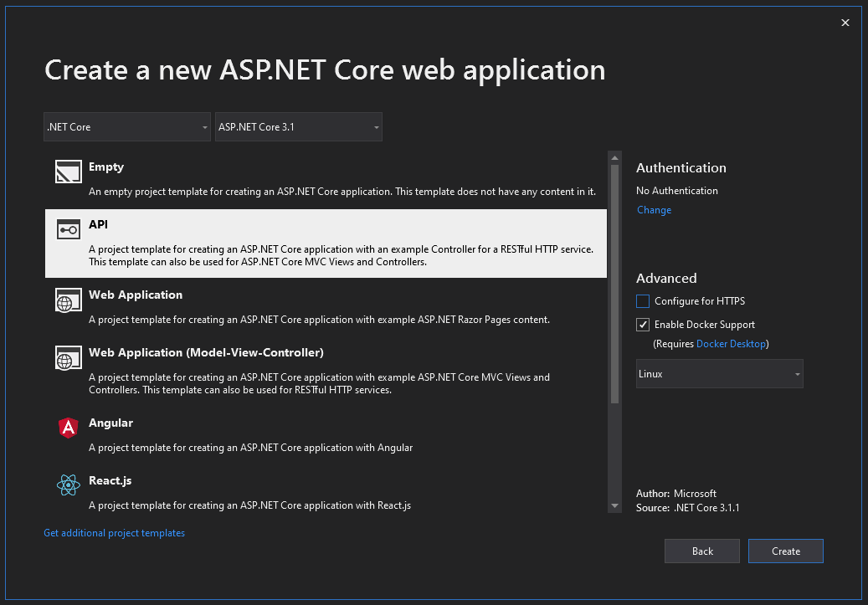The height and width of the screenshot is (605, 868).
Task: Open the Linux Docker OS dropdown
Action: [x=719, y=374]
